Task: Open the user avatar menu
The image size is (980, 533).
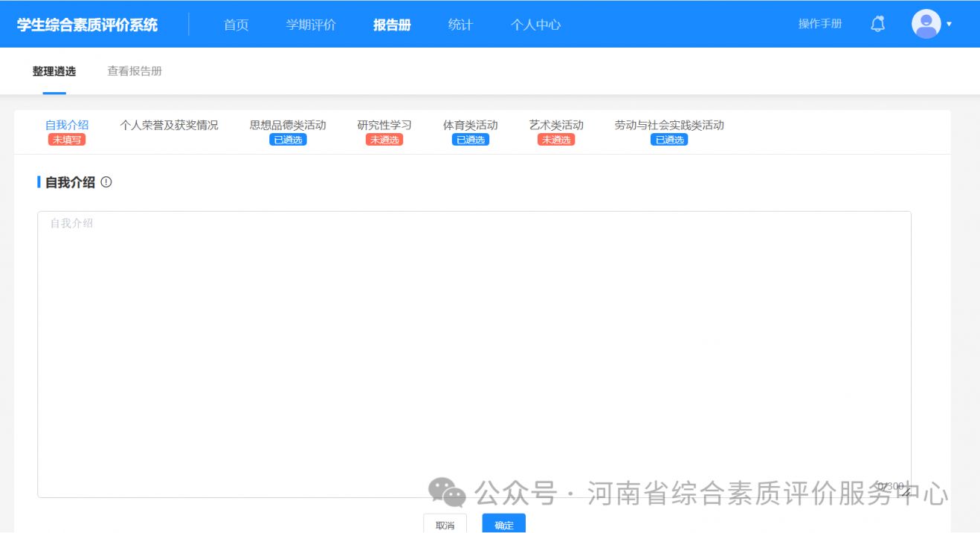Action: coord(926,24)
